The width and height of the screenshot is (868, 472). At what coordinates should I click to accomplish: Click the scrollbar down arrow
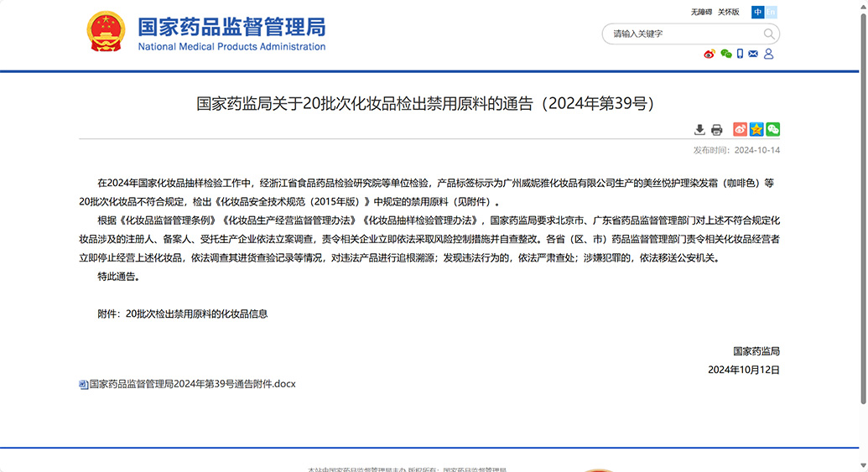(x=863, y=466)
